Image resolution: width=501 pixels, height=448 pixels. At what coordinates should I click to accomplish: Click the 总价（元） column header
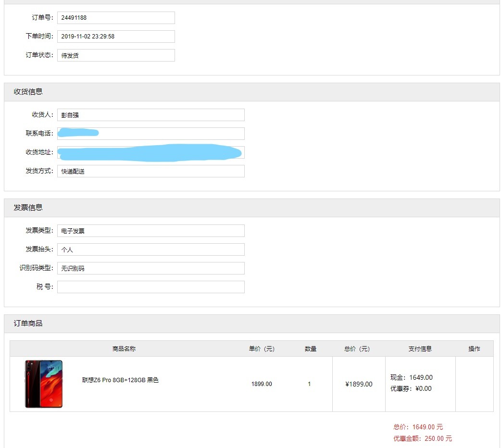tap(357, 348)
